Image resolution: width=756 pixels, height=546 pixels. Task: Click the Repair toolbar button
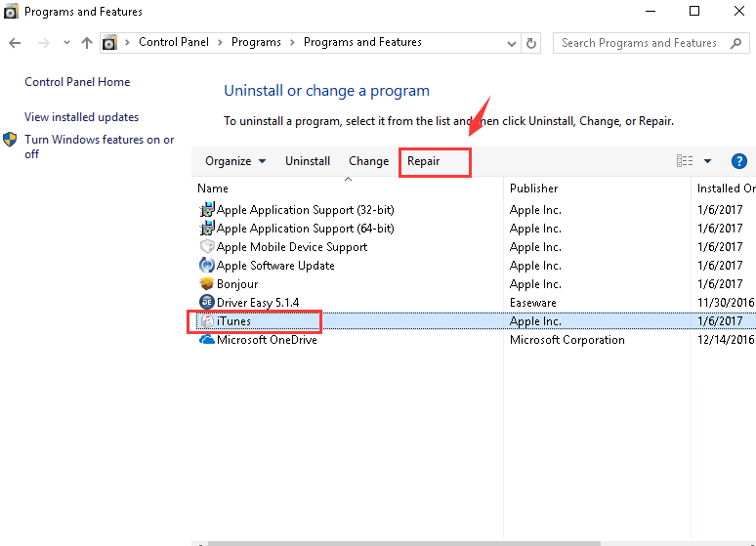[x=424, y=161]
